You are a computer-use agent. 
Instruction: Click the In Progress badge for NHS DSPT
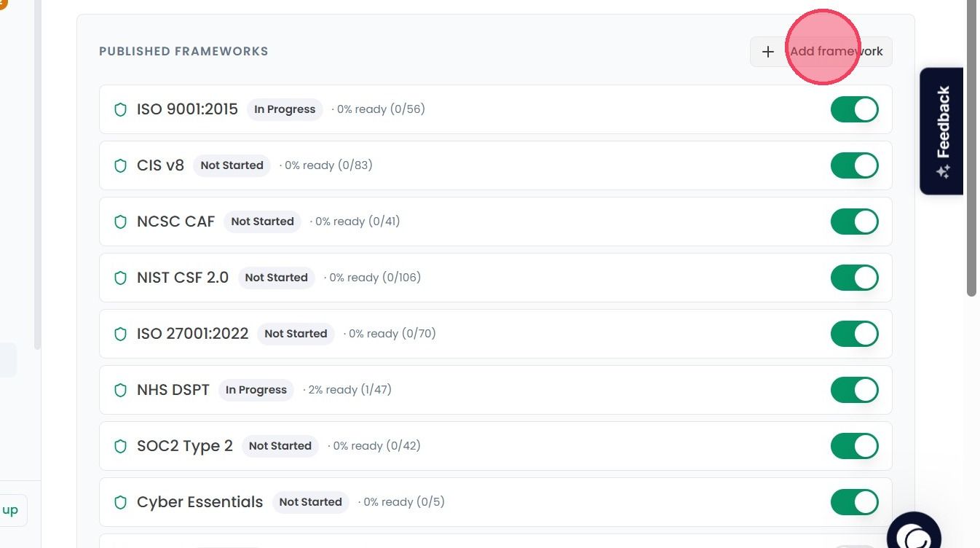(x=256, y=390)
